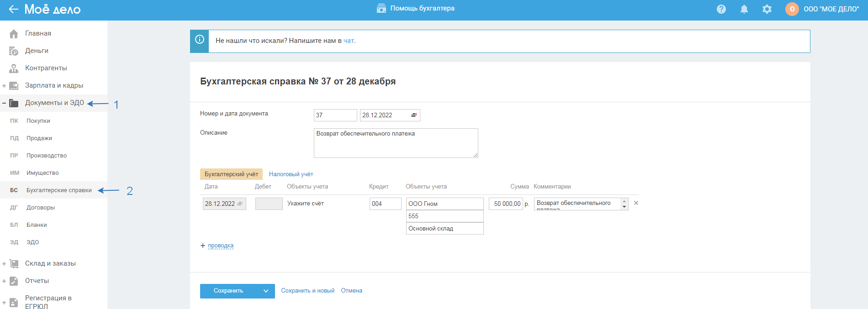
Task: Go to Главная in the sidebar
Action: point(38,33)
